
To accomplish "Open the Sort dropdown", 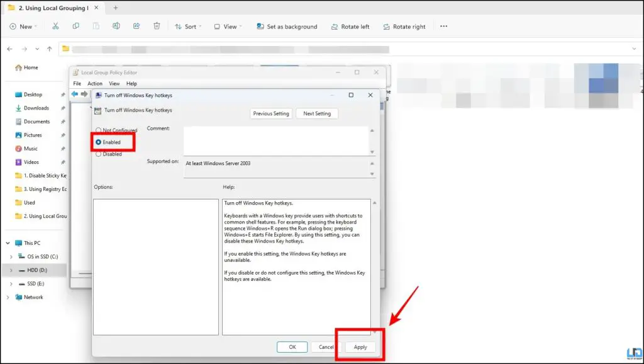I will point(188,26).
